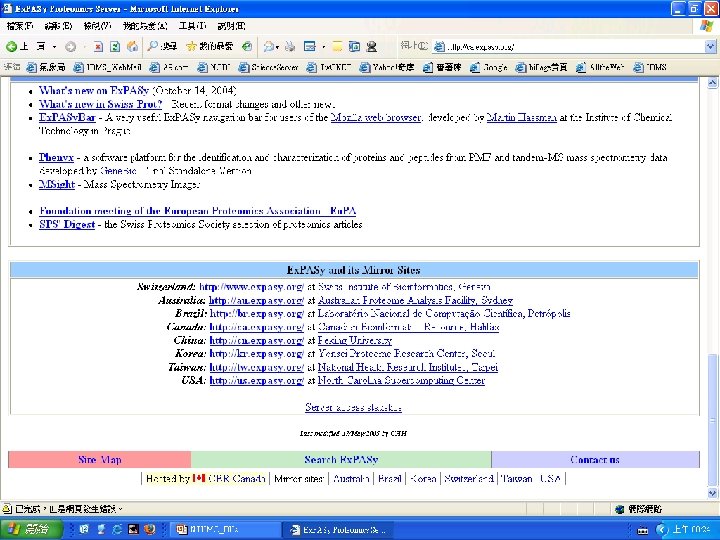720x540 pixels.
Task: Open Server access statistics link
Action: coord(353,408)
